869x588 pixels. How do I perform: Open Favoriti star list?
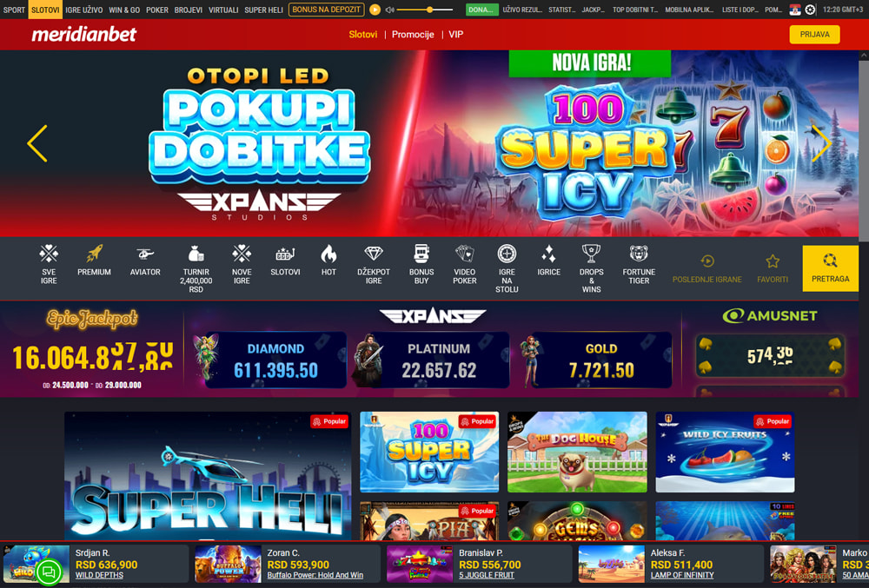[773, 269]
